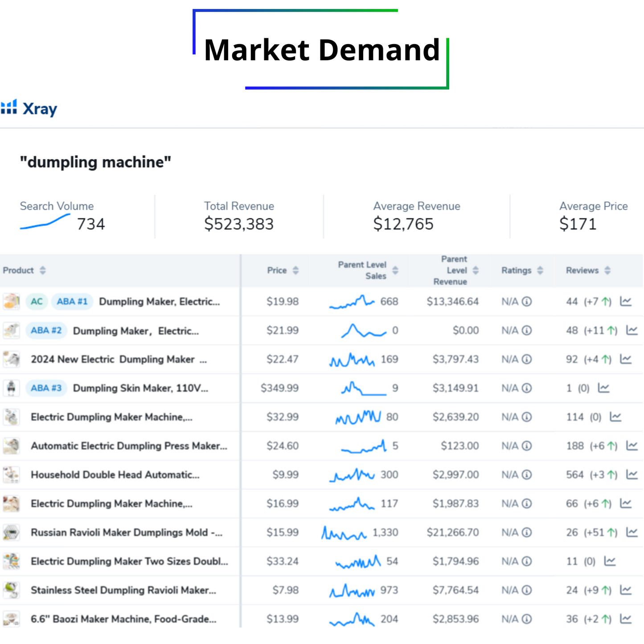Sort by Parent Level Sales column
The image size is (644, 644).
point(395,270)
